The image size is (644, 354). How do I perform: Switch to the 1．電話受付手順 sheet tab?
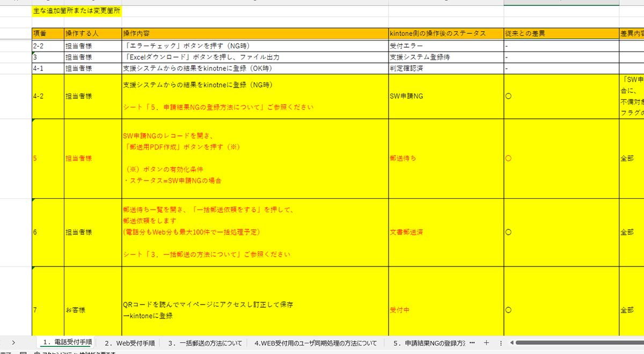(x=67, y=342)
